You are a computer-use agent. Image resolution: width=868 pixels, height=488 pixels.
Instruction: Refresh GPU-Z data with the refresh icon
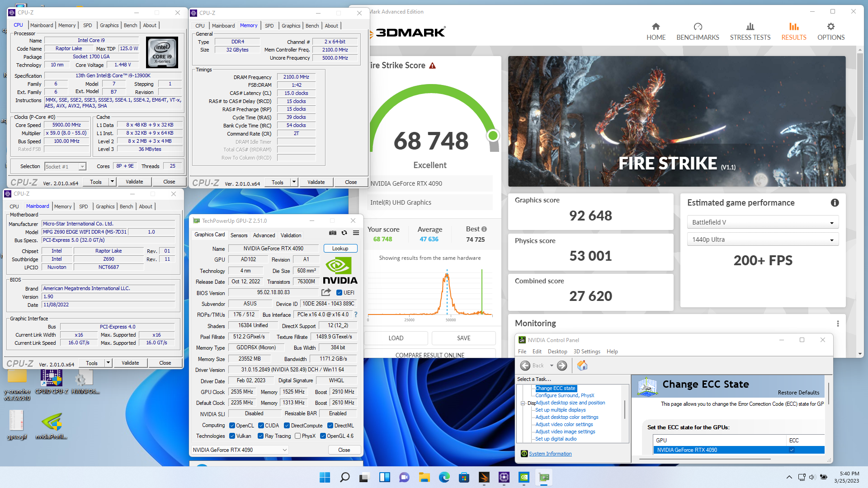coord(344,233)
